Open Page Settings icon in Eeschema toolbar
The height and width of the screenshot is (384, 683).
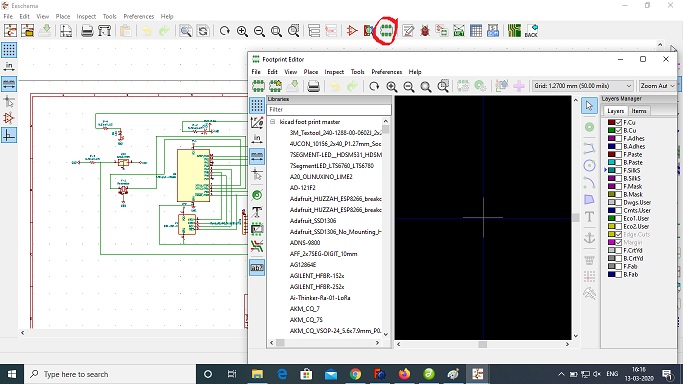coord(66,30)
